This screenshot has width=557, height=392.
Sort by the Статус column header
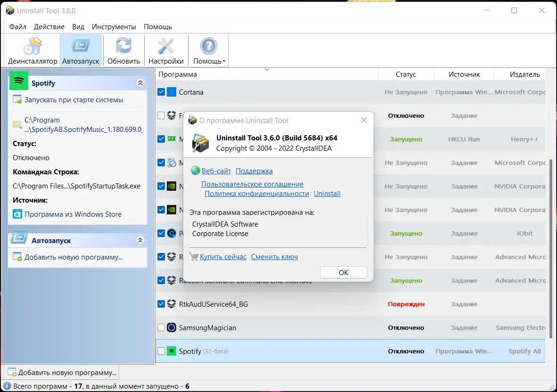pyautogui.click(x=406, y=74)
